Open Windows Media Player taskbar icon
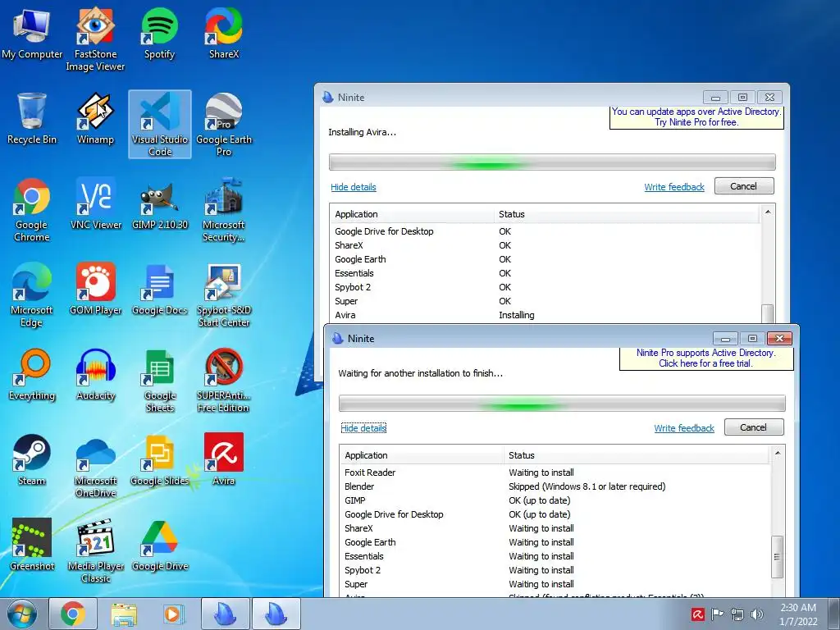The image size is (840, 630). coord(172,614)
